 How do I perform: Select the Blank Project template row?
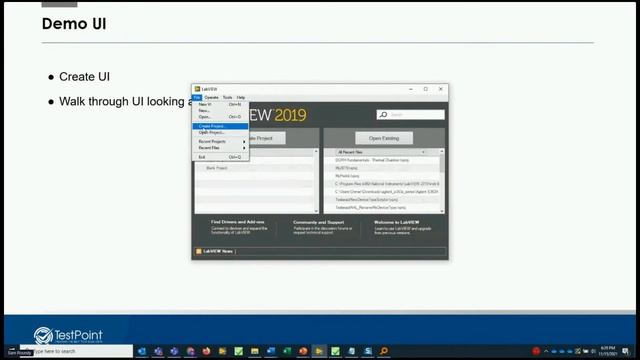pos(256,168)
